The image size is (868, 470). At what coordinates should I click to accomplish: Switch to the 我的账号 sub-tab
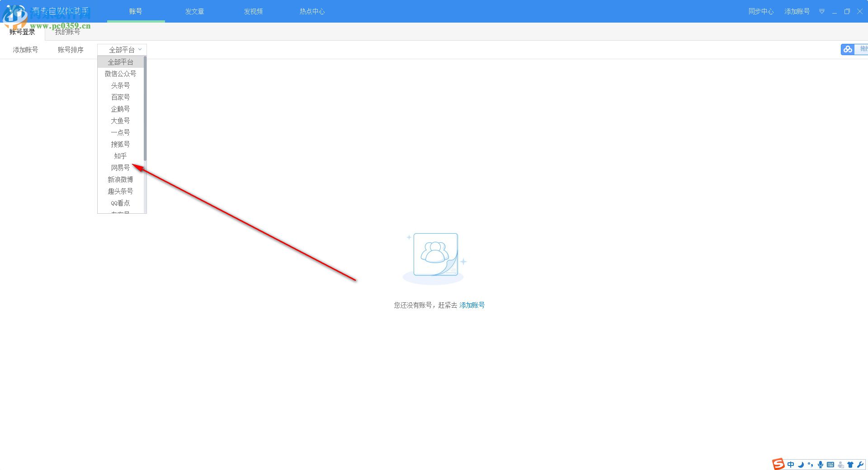tap(68, 32)
